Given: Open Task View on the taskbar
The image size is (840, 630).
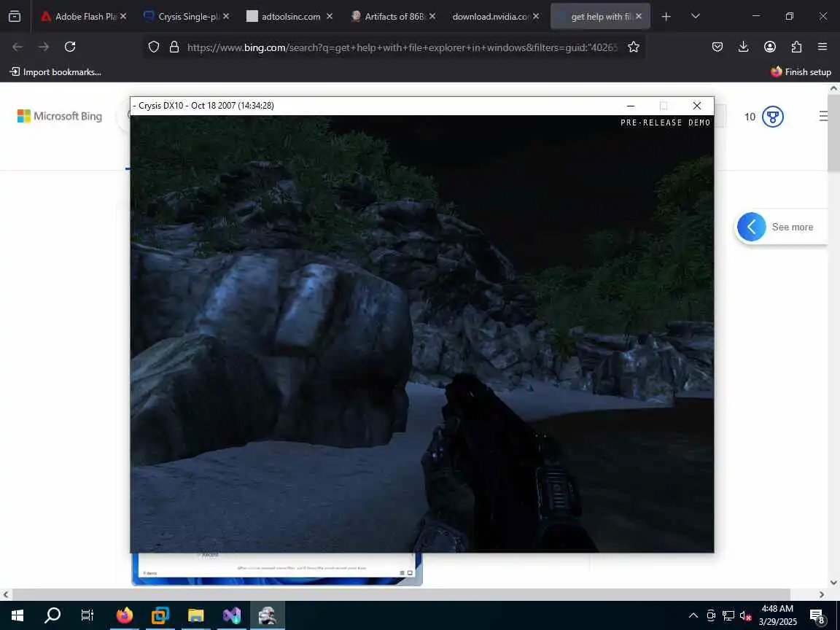Looking at the screenshot, I should pyautogui.click(x=87, y=615).
